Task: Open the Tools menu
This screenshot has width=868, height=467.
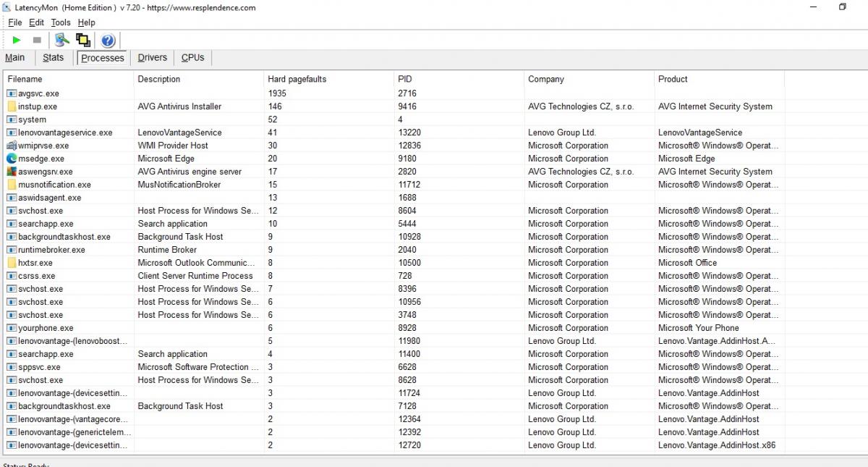Action: point(61,22)
